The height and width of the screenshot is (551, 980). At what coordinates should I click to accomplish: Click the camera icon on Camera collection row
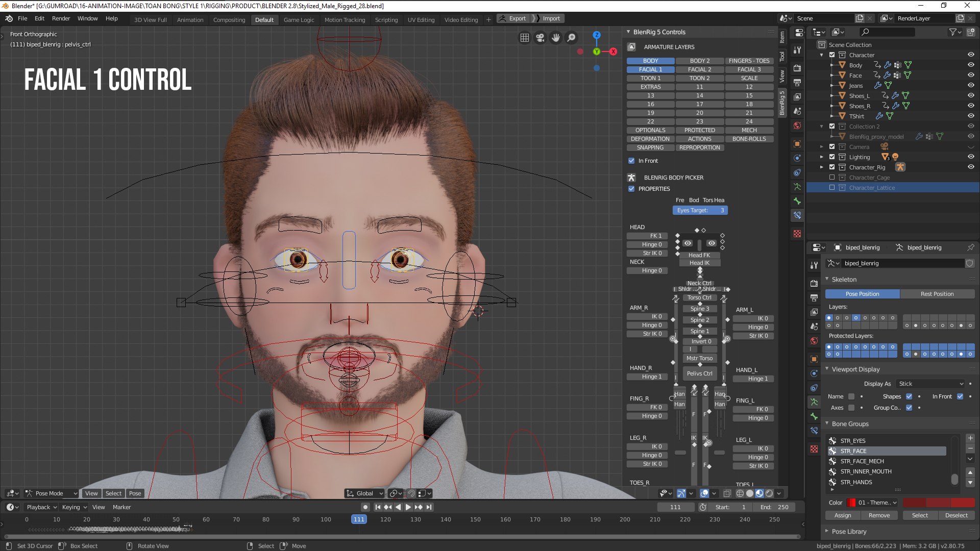click(x=885, y=147)
